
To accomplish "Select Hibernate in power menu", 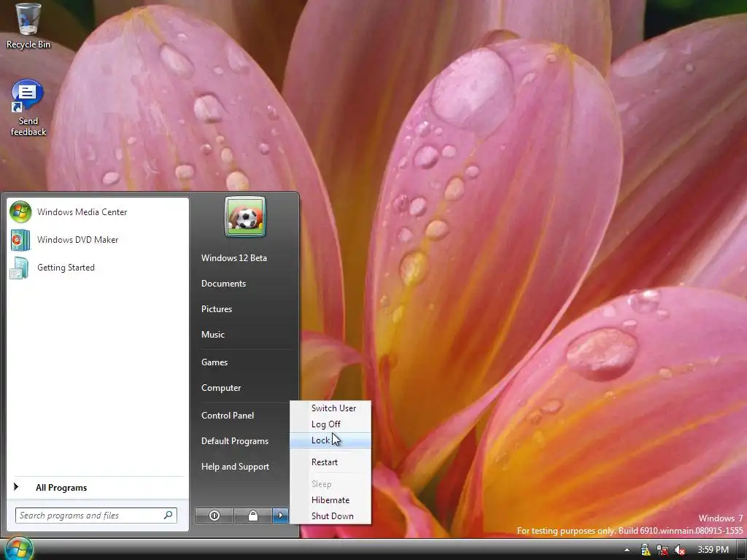I will [330, 500].
